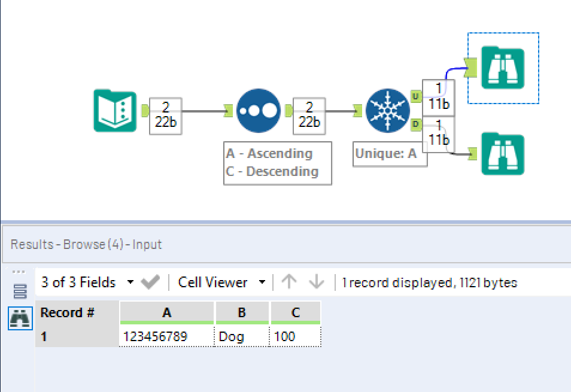Image resolution: width=571 pixels, height=392 pixels.
Task: Select the Unique tool snowflake icon
Action: (388, 111)
